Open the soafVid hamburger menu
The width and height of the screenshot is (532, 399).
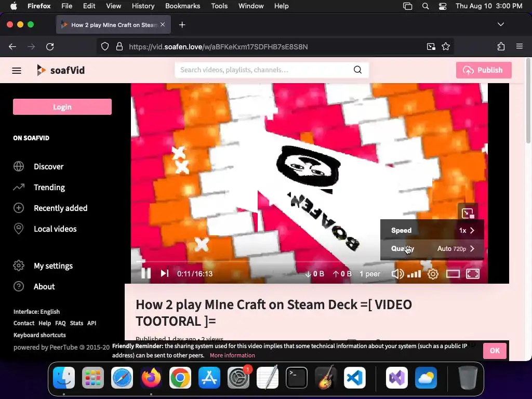tap(17, 71)
